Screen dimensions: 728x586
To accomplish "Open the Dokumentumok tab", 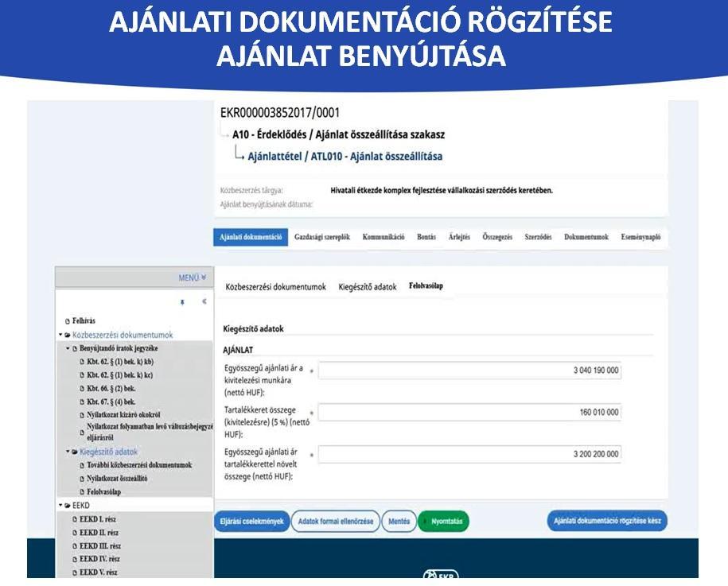I will pos(586,237).
